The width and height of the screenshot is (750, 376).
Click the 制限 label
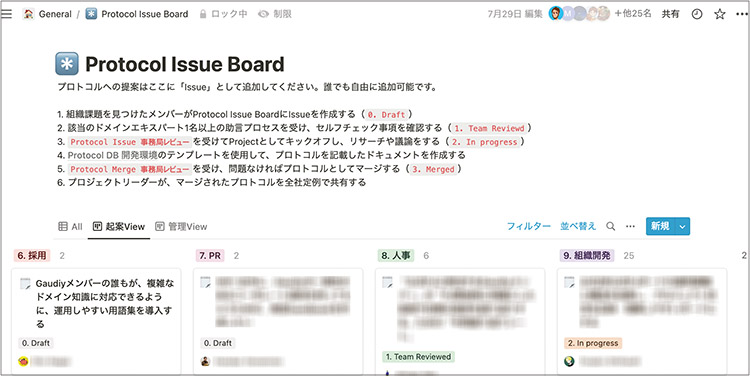(282, 14)
